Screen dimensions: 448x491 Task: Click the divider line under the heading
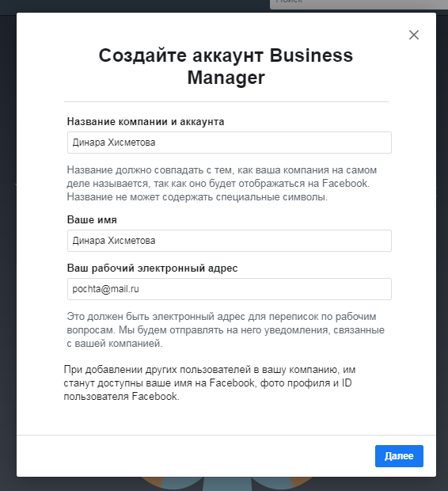click(226, 102)
